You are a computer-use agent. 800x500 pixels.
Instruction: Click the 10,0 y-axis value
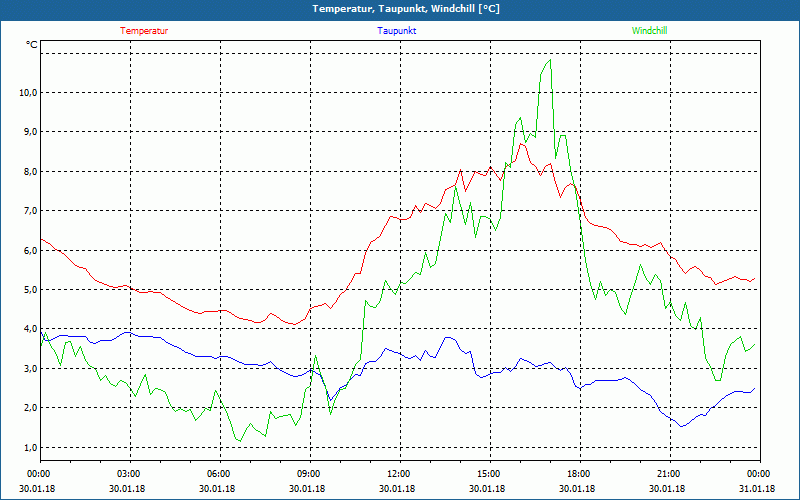[29, 93]
